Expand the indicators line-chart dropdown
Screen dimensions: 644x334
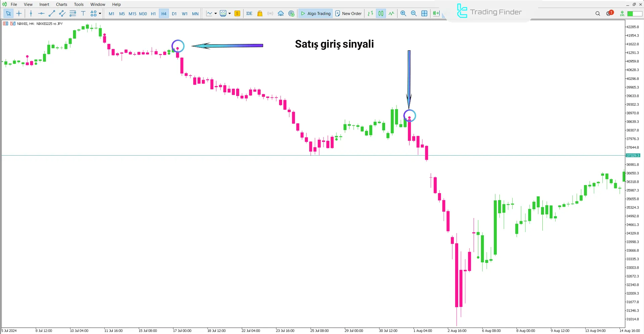[x=216, y=13]
